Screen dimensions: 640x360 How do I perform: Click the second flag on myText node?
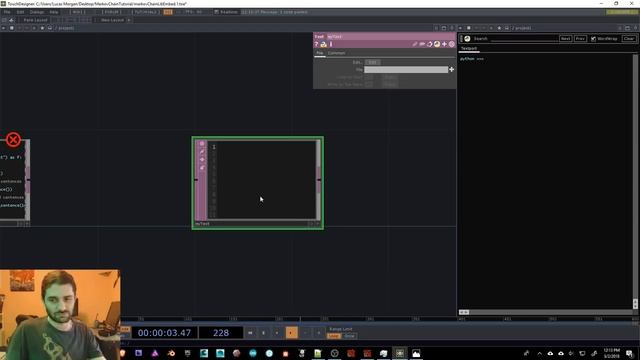point(202,152)
